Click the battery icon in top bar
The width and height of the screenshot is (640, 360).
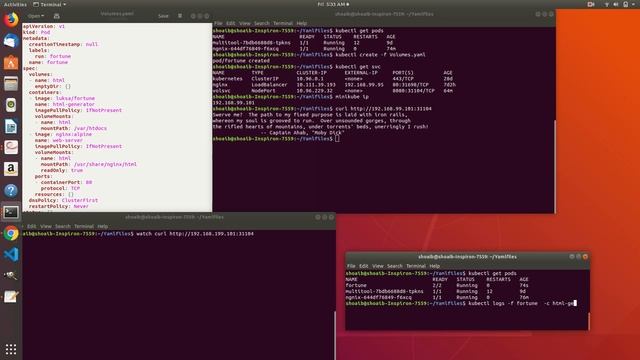click(x=625, y=4)
